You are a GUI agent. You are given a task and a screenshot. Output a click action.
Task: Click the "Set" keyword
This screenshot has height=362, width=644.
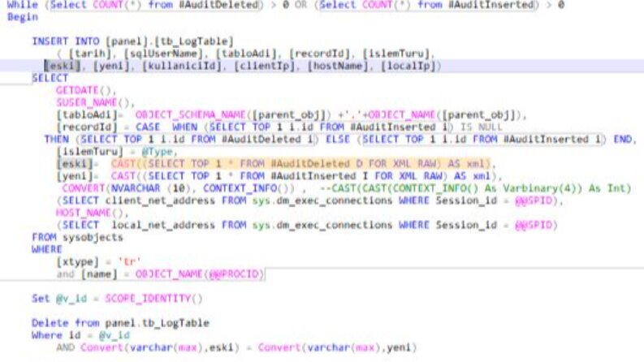pos(41,299)
